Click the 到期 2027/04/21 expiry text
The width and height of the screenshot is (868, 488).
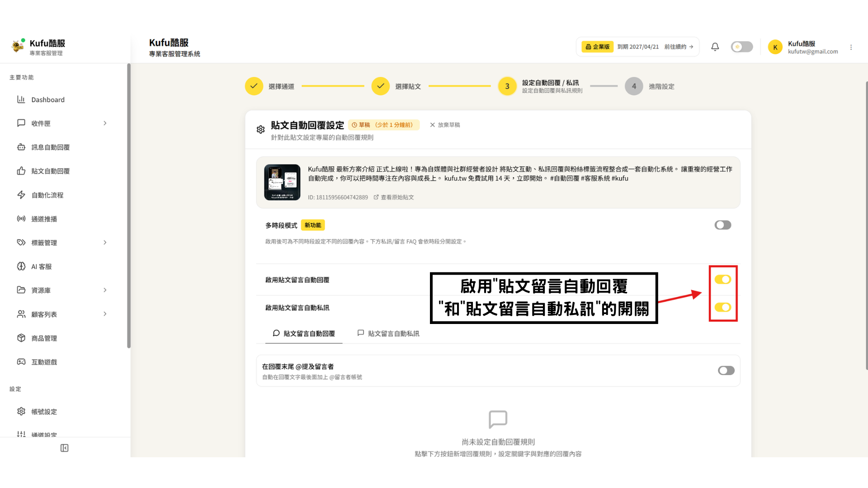638,47
